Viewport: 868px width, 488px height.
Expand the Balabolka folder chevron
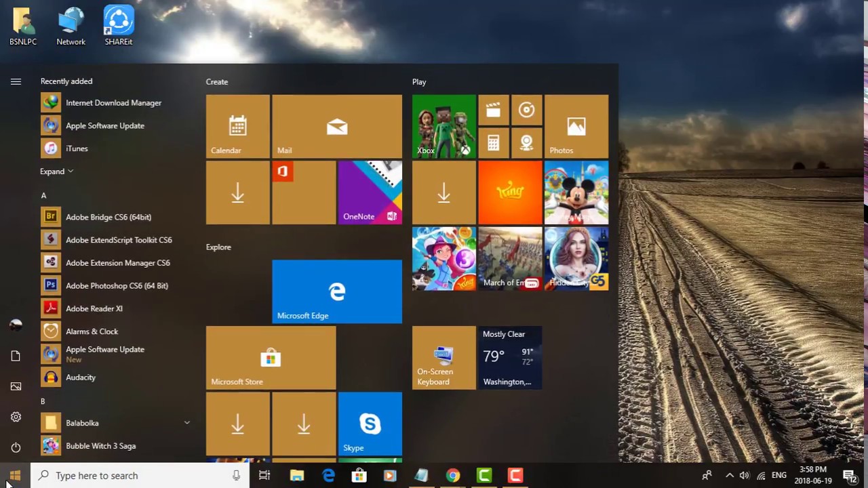coord(186,423)
